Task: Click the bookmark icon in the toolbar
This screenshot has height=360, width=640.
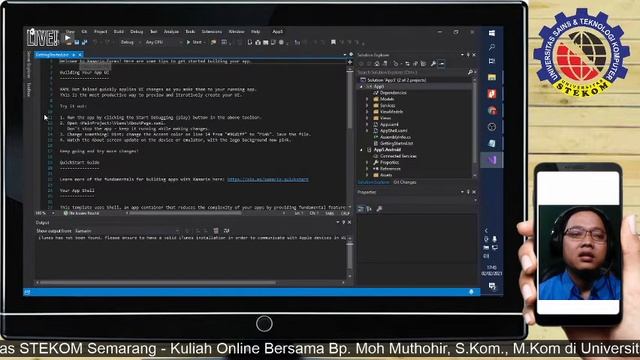Action: 333,42
